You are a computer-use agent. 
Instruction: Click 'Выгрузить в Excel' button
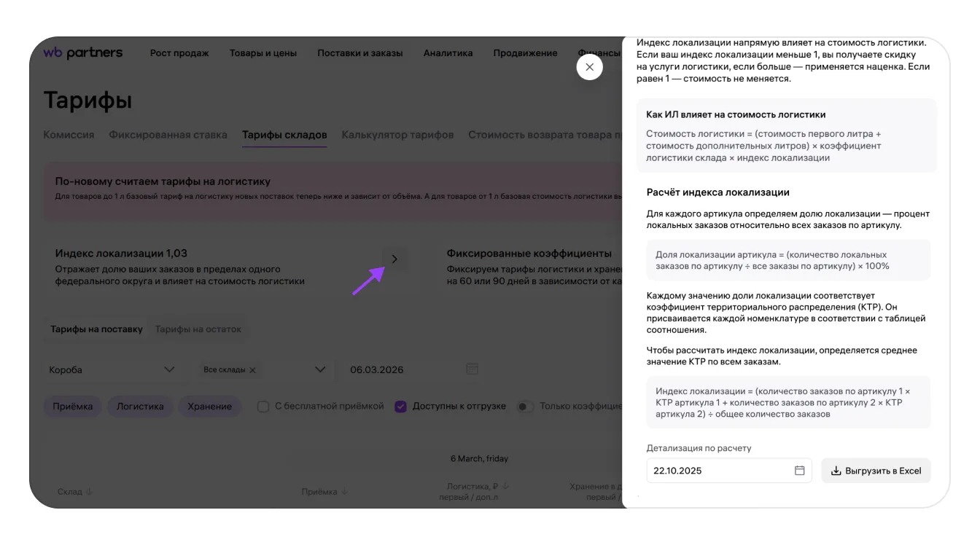click(x=876, y=471)
